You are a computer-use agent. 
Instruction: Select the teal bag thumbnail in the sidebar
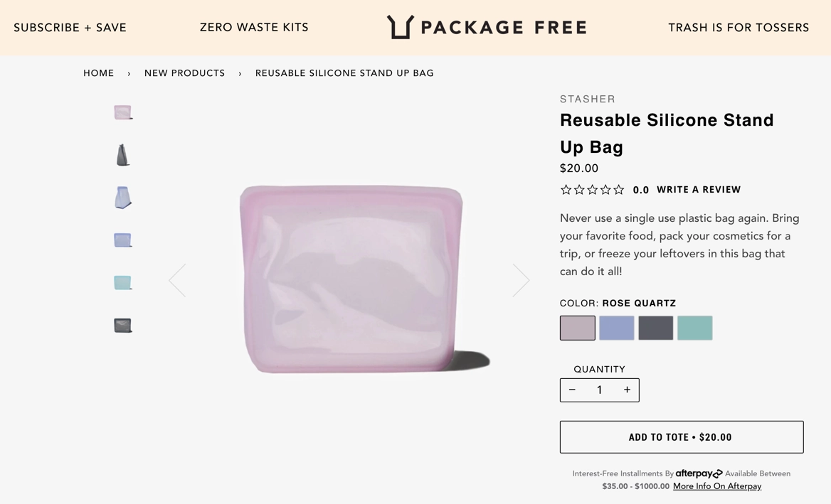pyautogui.click(x=122, y=282)
